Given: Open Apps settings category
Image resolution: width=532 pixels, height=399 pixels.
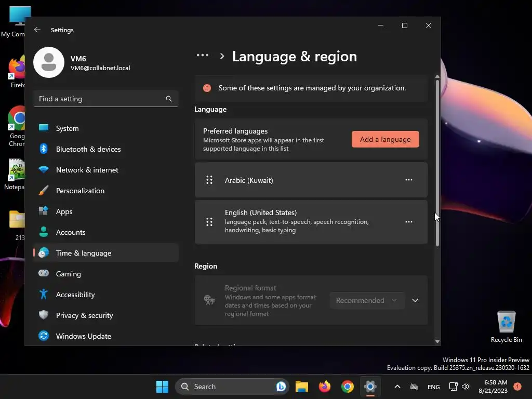Looking at the screenshot, I should point(106,212).
